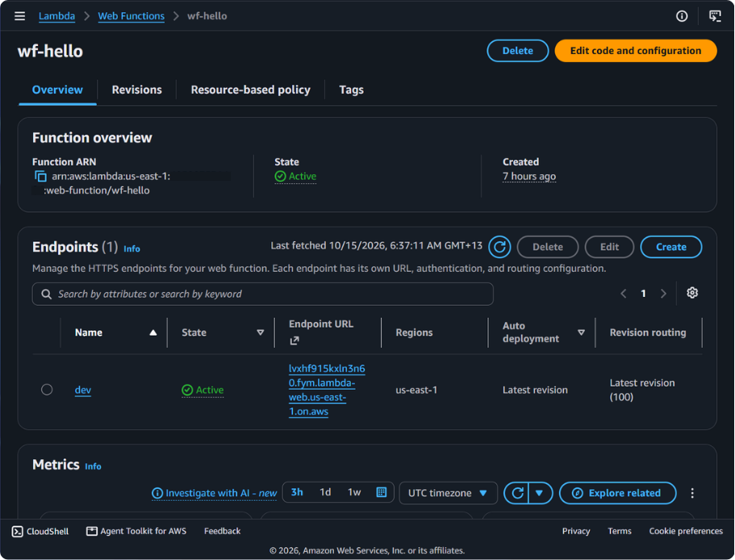Go to Web Functions breadcrumb
Screen dimensions: 735x560
pyautogui.click(x=132, y=16)
